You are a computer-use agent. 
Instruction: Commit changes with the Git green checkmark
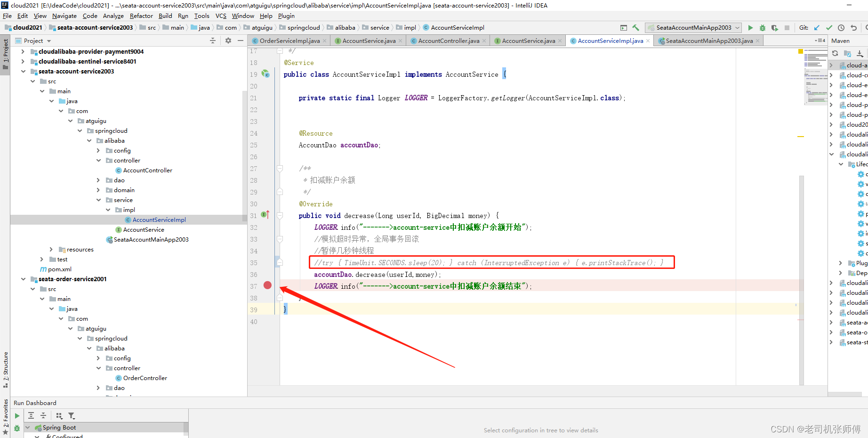pyautogui.click(x=829, y=28)
